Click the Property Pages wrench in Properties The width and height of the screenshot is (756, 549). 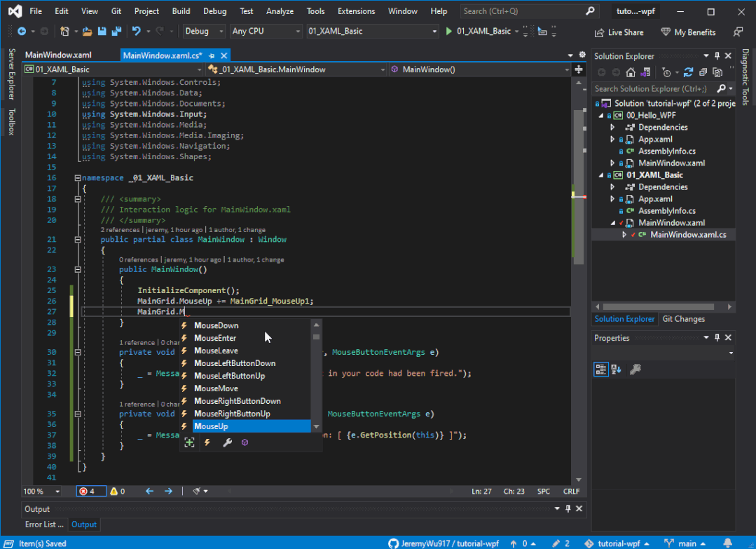coord(635,370)
